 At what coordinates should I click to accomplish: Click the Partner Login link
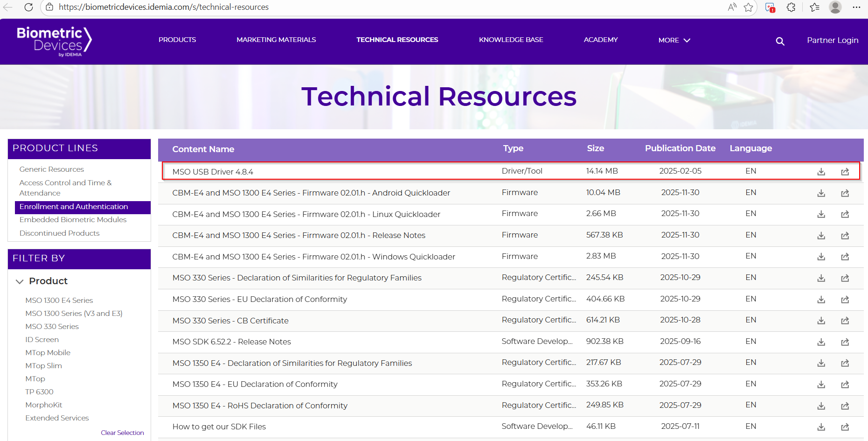tap(833, 40)
